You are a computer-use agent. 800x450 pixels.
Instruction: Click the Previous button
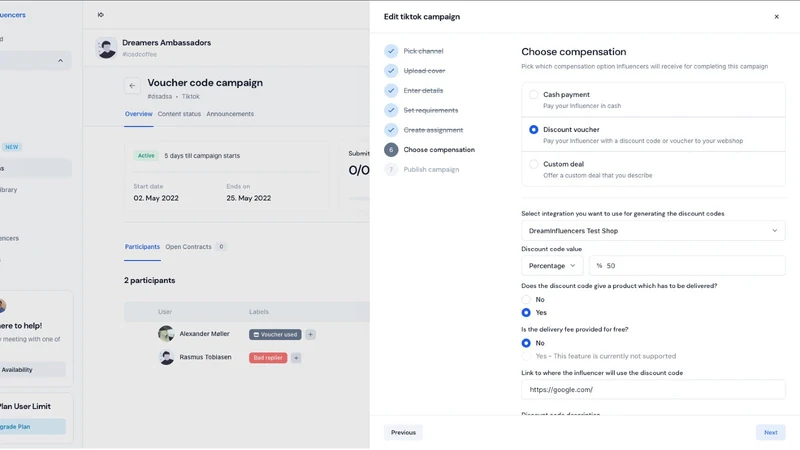[404, 433]
